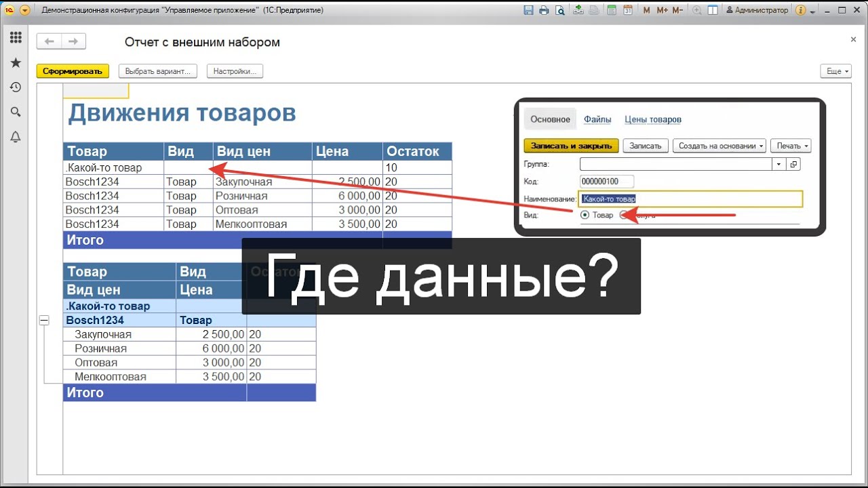The image size is (868, 488).
Task: Click the Мелкооптовая cell in upper table
Action: click(262, 224)
